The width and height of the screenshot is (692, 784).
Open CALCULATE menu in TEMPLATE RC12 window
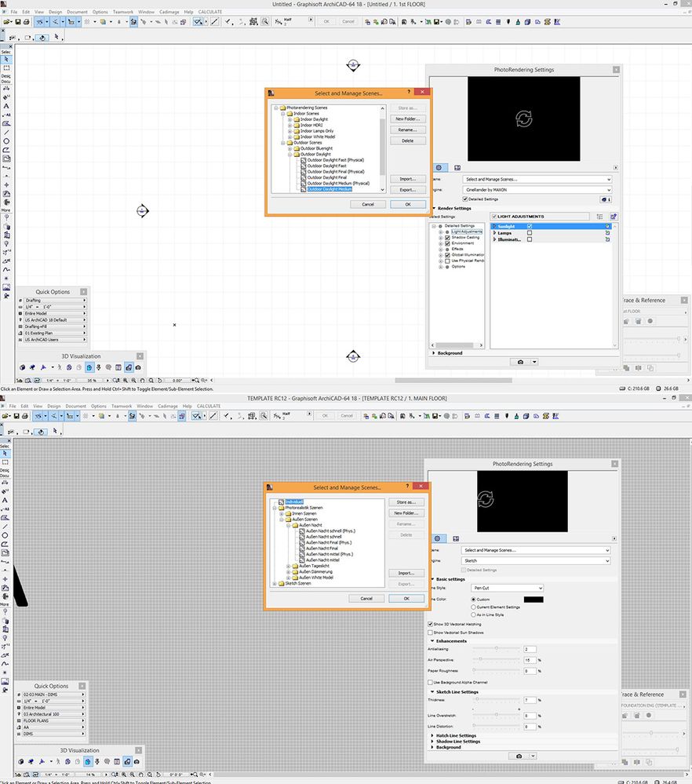tap(209, 406)
